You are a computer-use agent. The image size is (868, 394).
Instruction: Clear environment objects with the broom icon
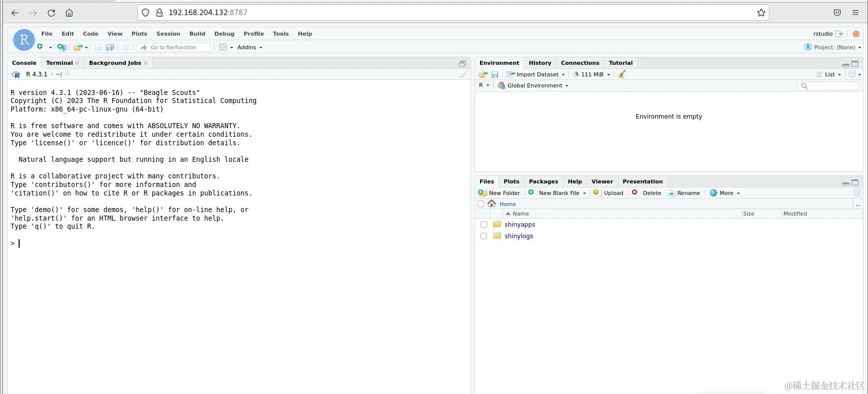tap(622, 74)
